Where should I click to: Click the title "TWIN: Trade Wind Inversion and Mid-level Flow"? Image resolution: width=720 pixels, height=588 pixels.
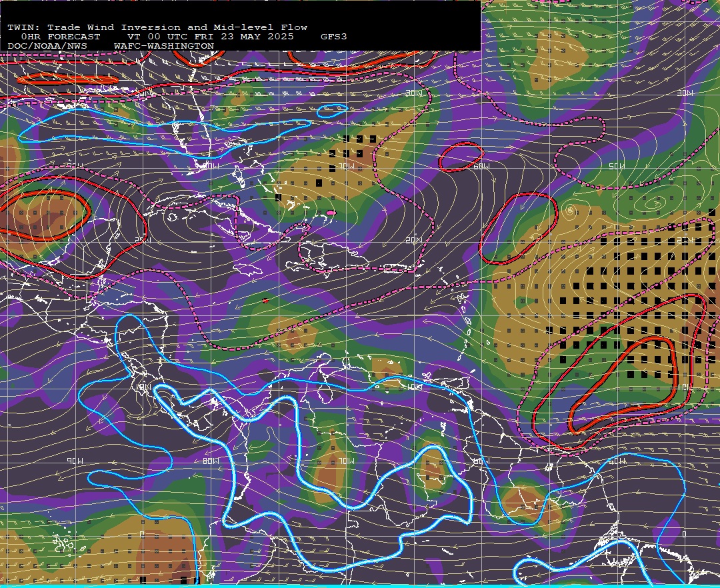click(x=157, y=27)
